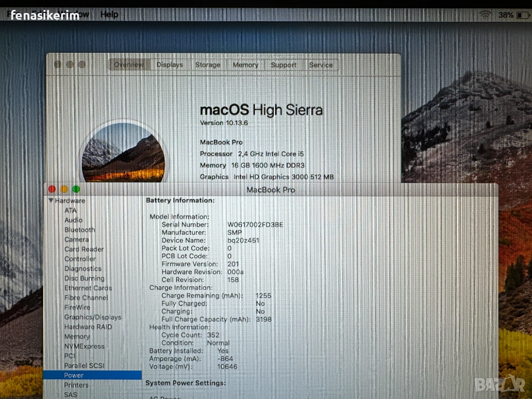Image resolution: width=532 pixels, height=399 pixels.
Task: Go to the Support tab
Action: click(x=284, y=65)
